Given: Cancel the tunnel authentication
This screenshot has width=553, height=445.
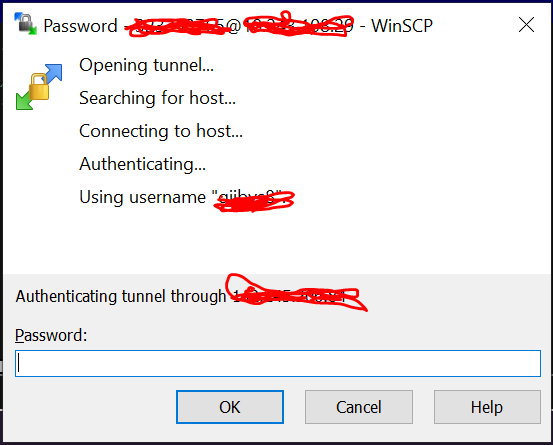Looking at the screenshot, I should tap(359, 407).
